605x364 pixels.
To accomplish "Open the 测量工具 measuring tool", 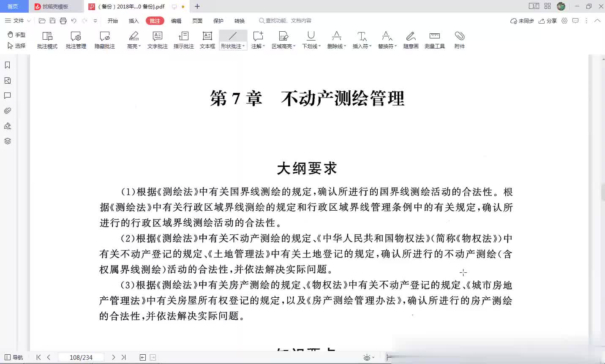I will pos(434,40).
